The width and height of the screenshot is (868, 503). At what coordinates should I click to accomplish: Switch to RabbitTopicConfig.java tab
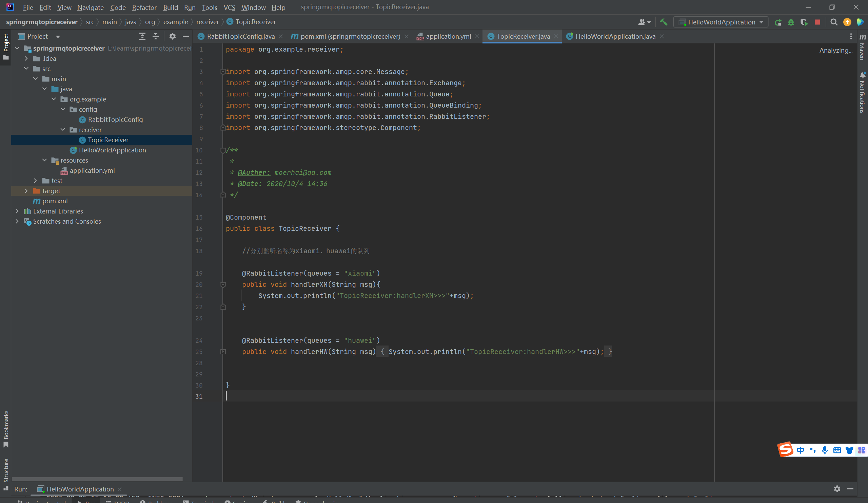[240, 36]
